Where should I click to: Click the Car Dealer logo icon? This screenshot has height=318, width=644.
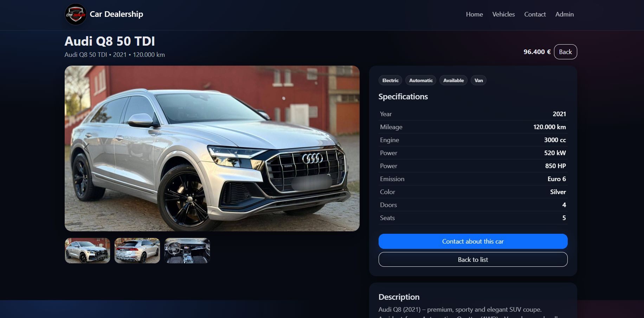pos(76,14)
